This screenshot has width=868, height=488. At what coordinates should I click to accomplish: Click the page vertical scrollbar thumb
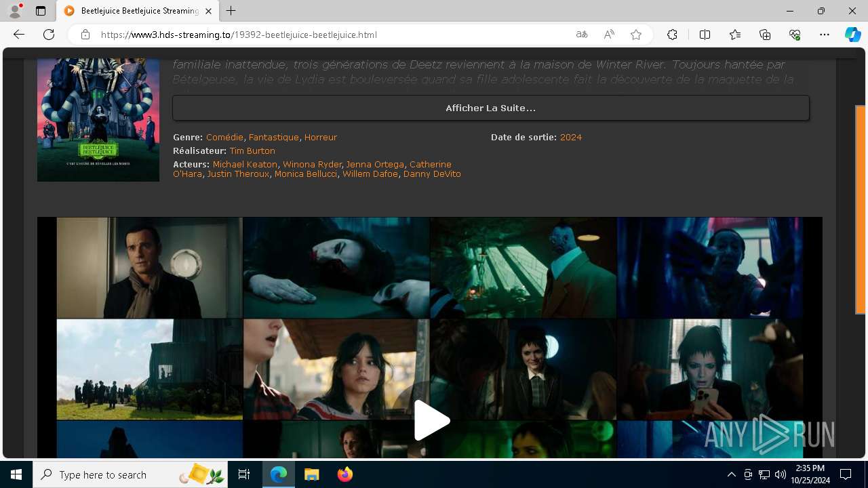coord(861,209)
